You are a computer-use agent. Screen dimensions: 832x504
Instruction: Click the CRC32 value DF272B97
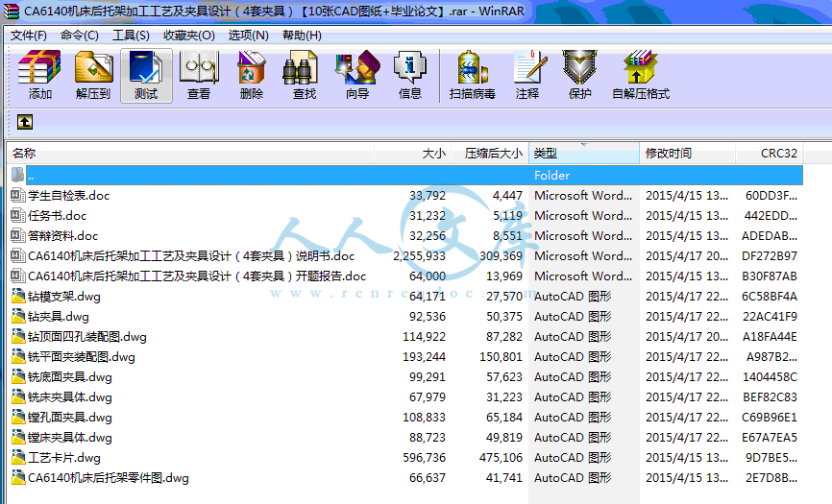click(770, 256)
